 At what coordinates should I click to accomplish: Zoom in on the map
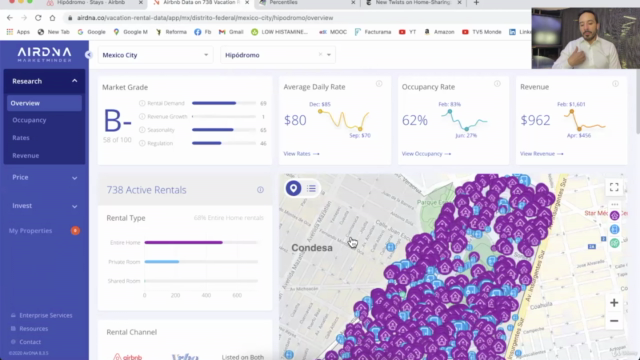click(614, 302)
